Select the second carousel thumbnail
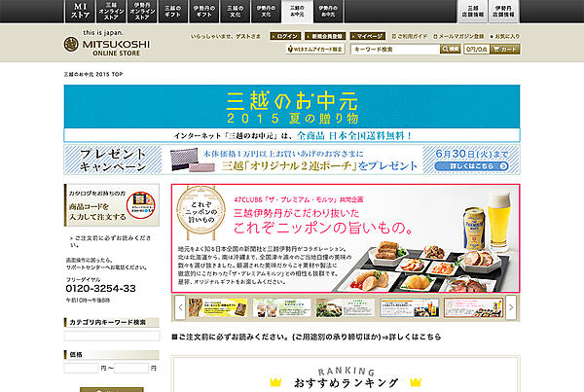This screenshot has height=392, width=584. pos(281,308)
